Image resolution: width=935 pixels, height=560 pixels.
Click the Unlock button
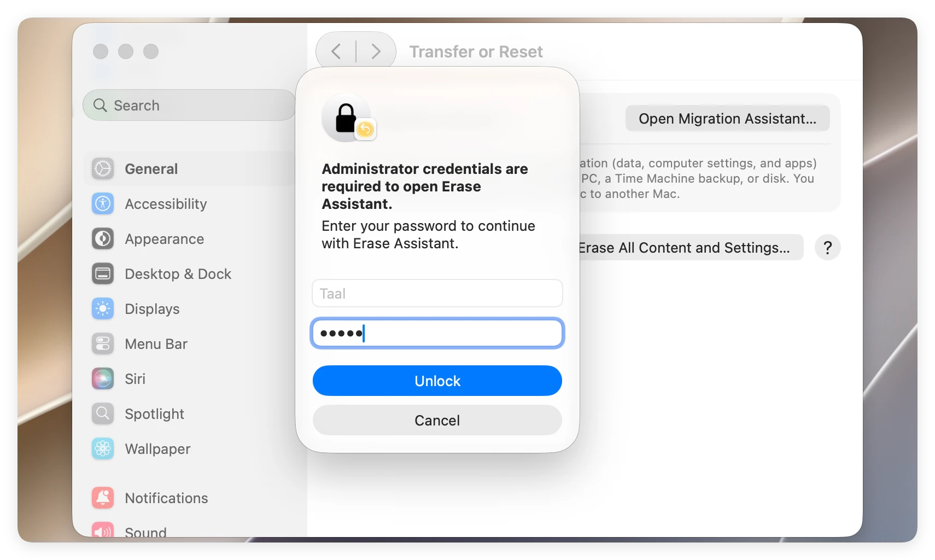point(437,381)
